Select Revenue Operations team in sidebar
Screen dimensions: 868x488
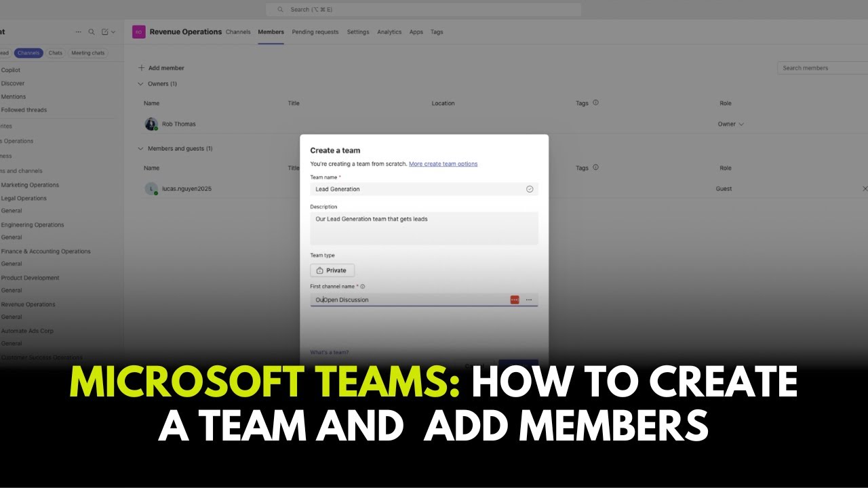[x=28, y=304]
